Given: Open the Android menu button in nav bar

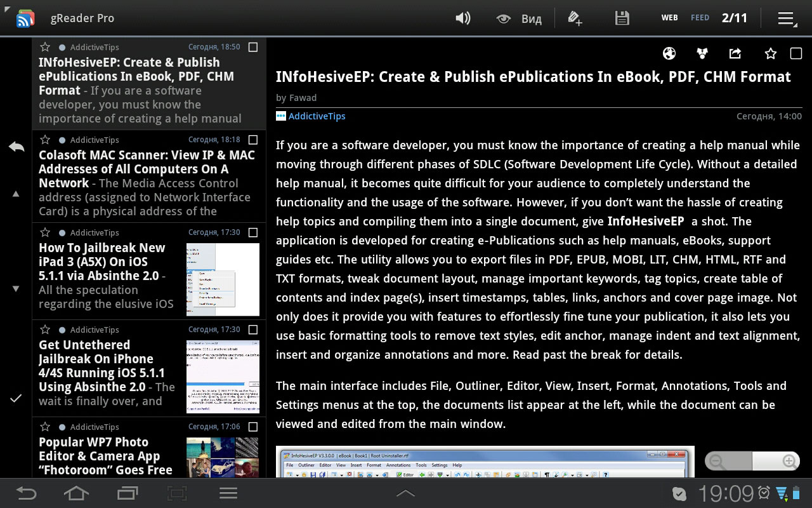Looking at the screenshot, I should [228, 493].
